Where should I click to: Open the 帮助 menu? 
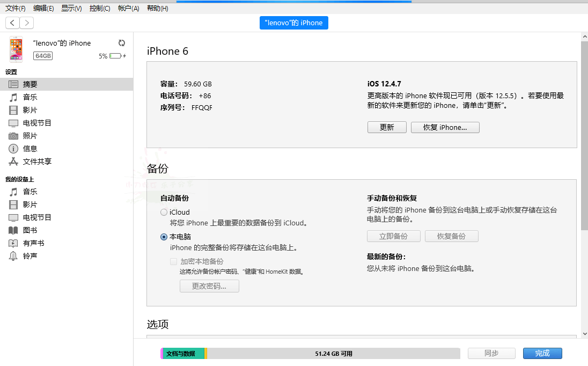[x=157, y=8]
